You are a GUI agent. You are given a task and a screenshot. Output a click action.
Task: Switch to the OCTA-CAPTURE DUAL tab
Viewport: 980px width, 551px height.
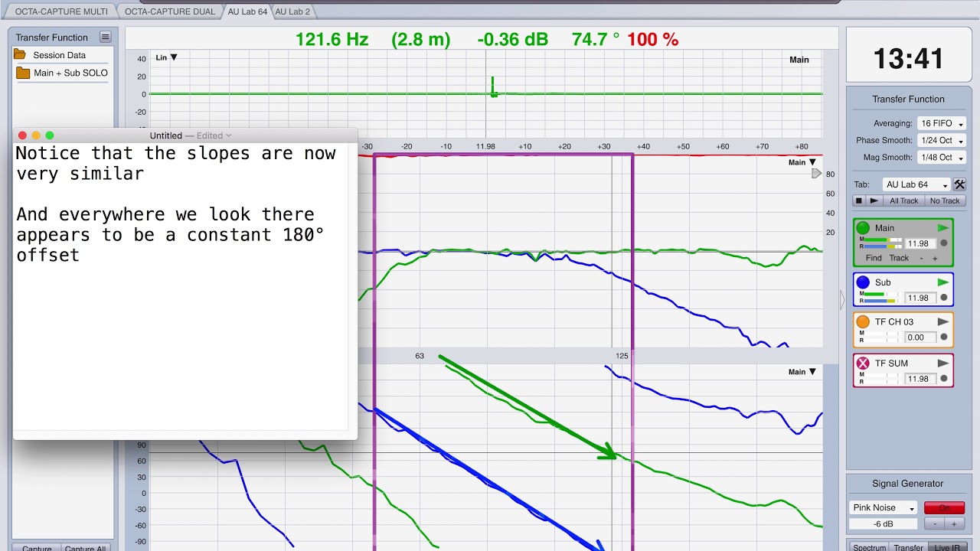170,11
